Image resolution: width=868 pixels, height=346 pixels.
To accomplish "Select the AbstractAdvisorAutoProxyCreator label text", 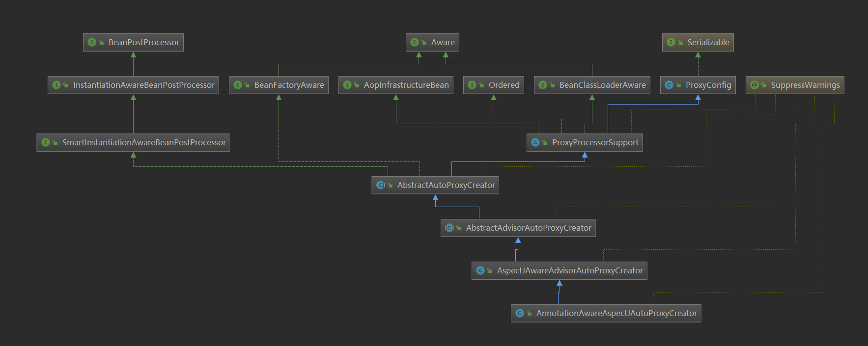I will click(x=529, y=228).
